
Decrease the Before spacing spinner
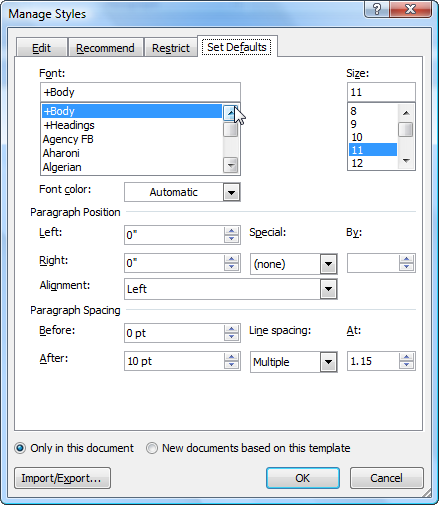click(231, 337)
